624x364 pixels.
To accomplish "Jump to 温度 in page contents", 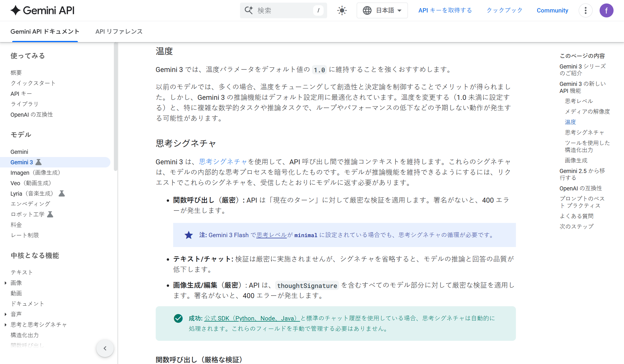I will [570, 122].
